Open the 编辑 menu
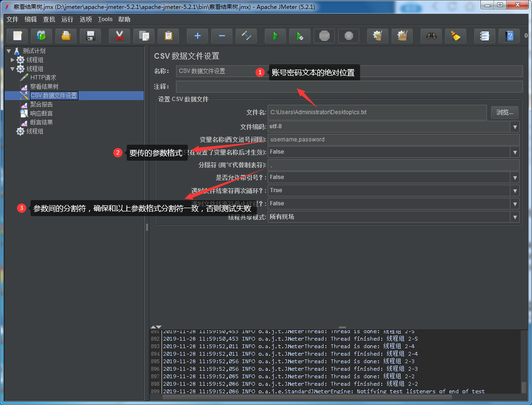The height and width of the screenshot is (405, 532). (31, 19)
